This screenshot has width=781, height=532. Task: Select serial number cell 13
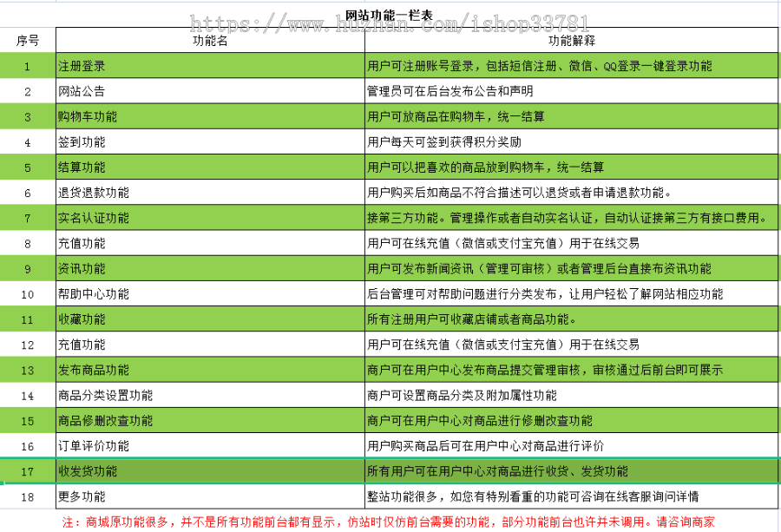(28, 370)
